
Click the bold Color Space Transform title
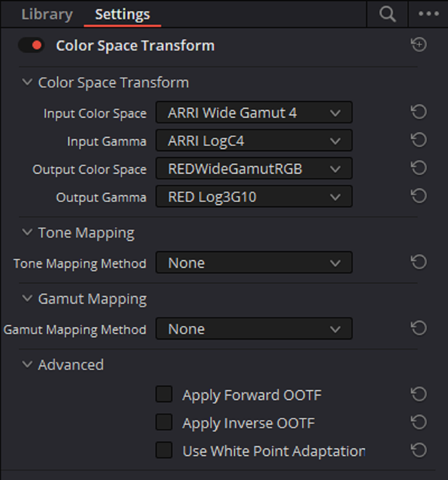tap(136, 46)
